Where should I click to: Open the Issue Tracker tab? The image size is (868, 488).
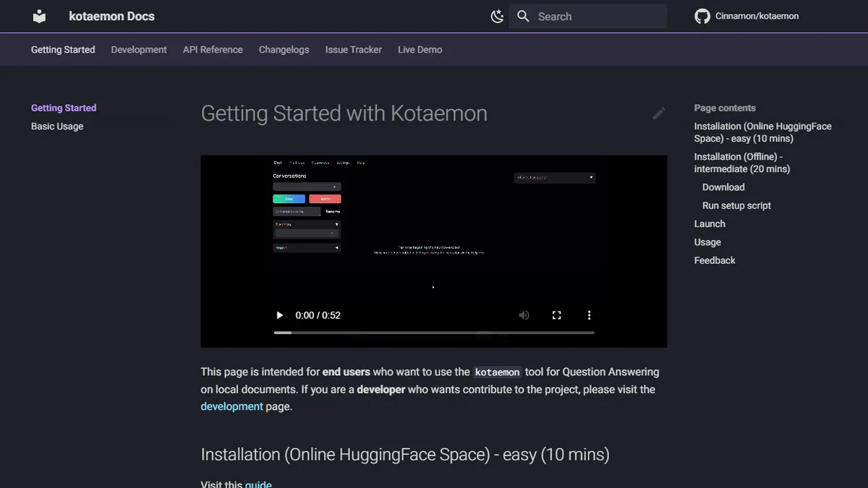click(354, 50)
